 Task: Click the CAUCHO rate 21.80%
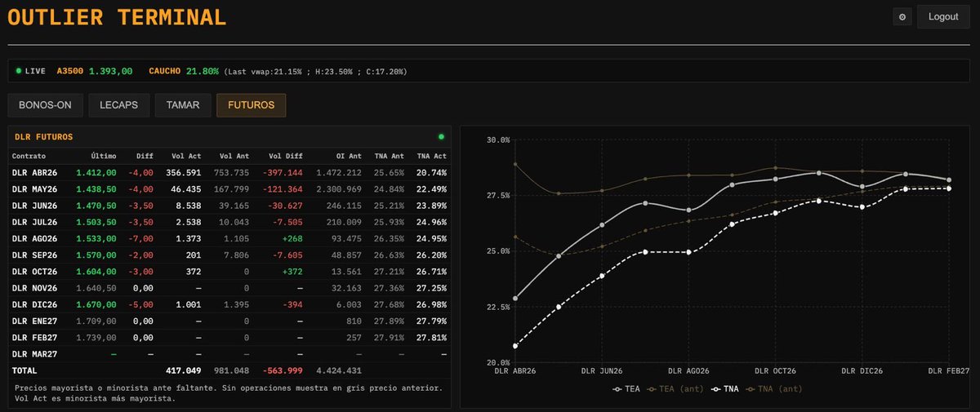tap(202, 71)
